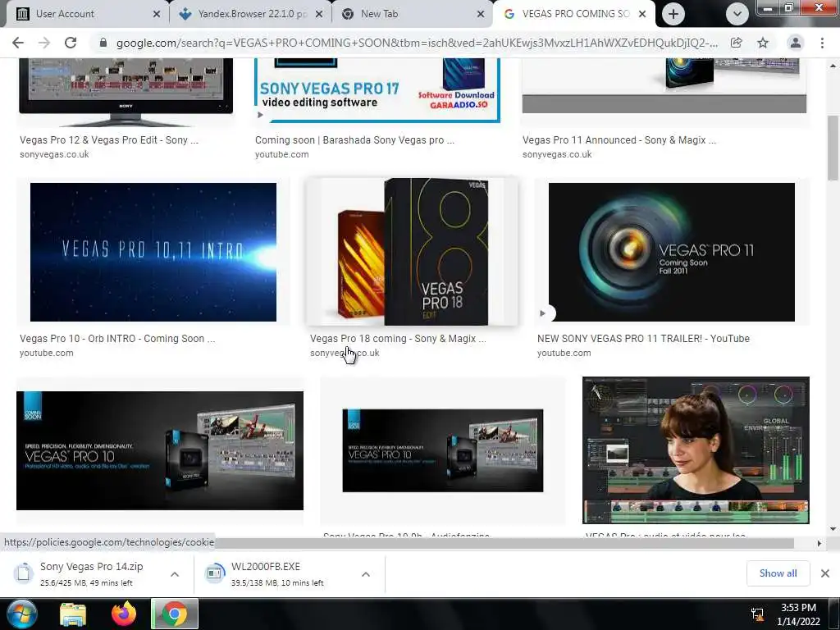Open Vegas Pro 11 Announced link
This screenshot has width=840, height=630.
point(619,140)
